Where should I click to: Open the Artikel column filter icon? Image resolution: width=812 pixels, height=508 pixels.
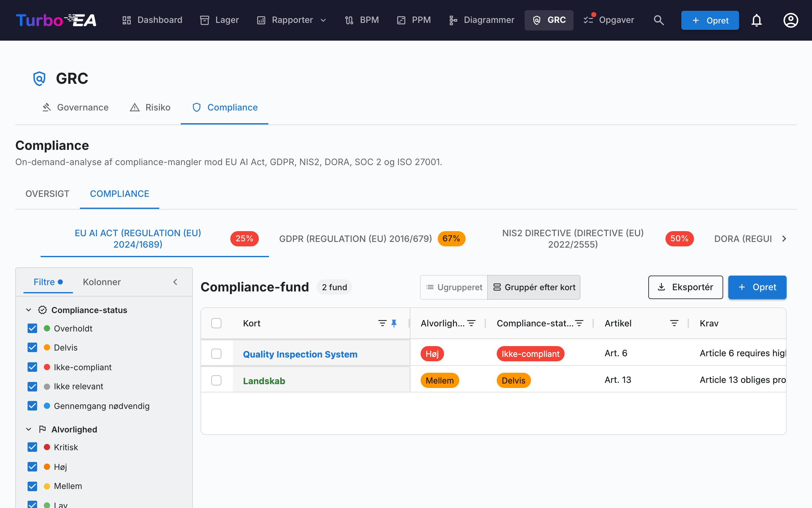click(674, 323)
